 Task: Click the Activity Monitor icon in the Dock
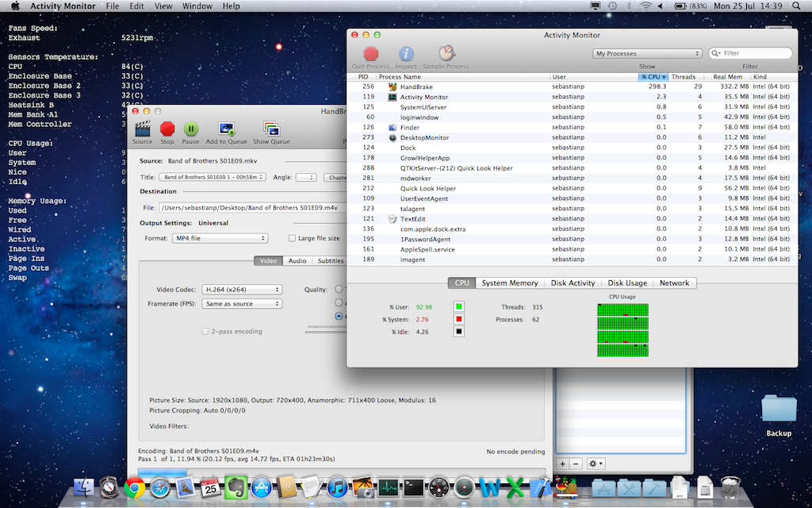389,488
